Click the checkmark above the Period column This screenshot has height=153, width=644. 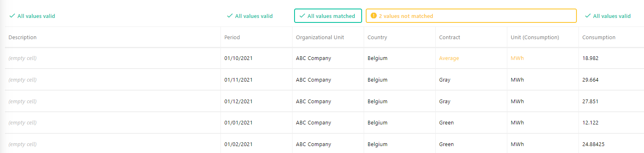tap(230, 16)
